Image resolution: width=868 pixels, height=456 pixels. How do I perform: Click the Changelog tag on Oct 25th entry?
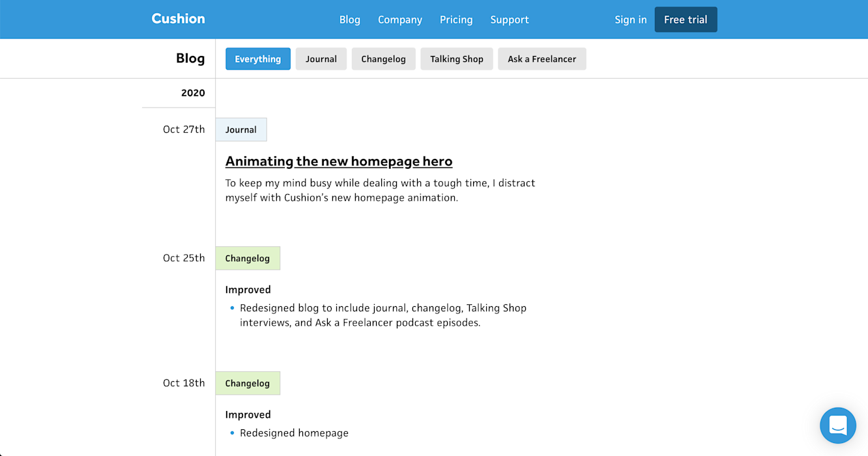(x=248, y=258)
